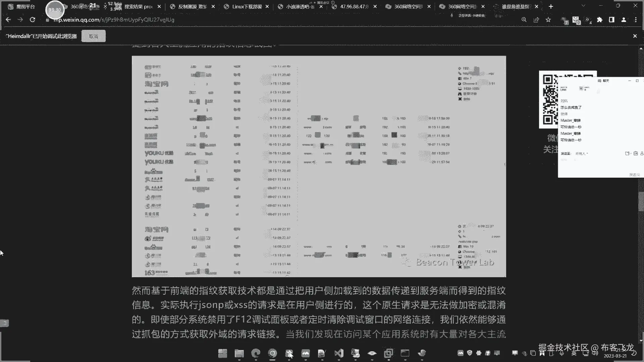Dismiss the Heimdallr debugging notification bar
This screenshot has height=362, width=644.
pos(635,36)
